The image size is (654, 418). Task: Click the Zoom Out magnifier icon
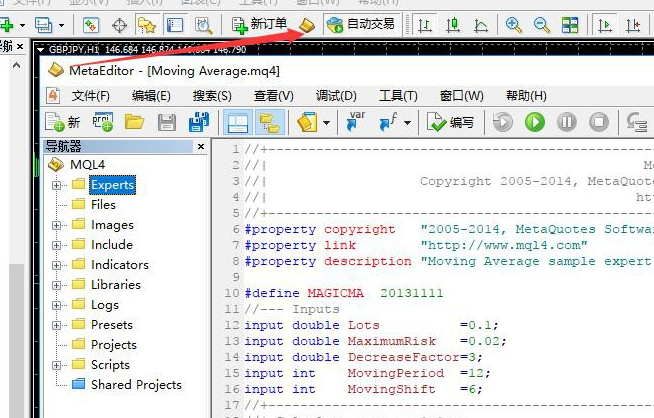click(541, 24)
